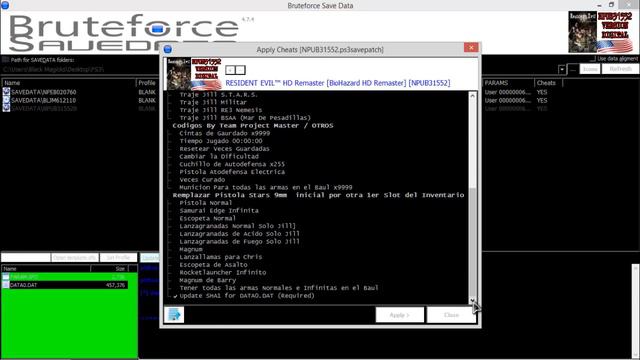Select the SAVEDATA\BLJM612110 save entry

point(44,100)
